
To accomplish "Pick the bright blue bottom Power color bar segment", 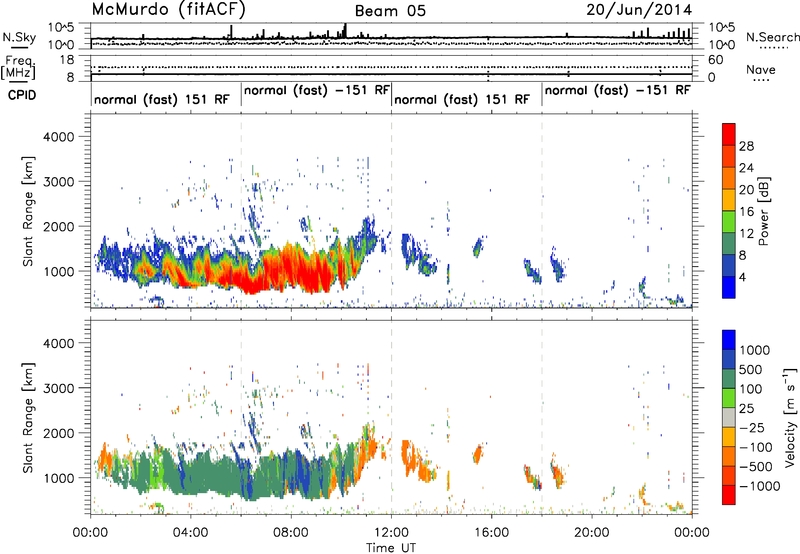I will tap(729, 287).
